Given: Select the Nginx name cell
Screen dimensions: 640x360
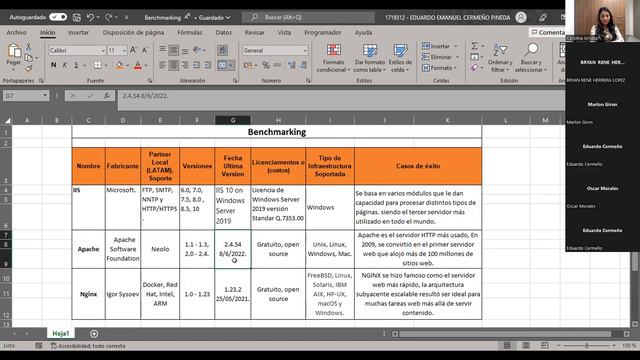Looking at the screenshot, I should click(x=89, y=294).
